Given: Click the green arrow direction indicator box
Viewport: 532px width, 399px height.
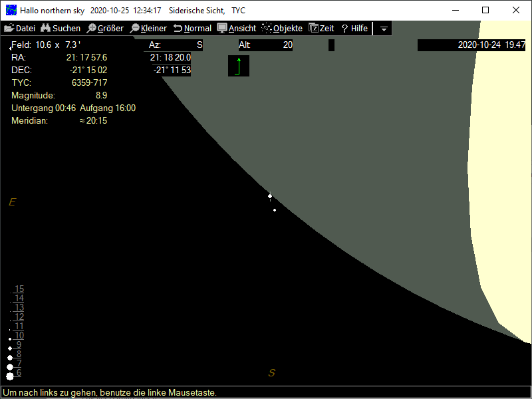Looking at the screenshot, I should [239, 66].
